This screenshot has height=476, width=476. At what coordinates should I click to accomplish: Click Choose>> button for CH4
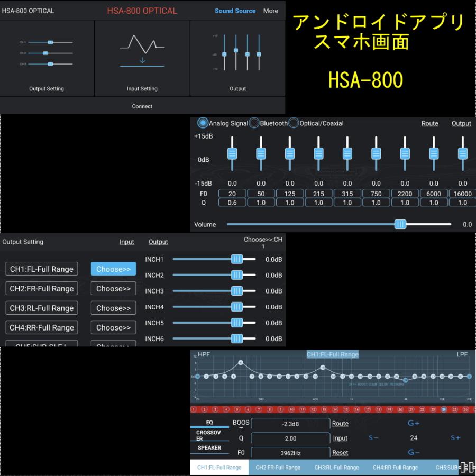(x=113, y=327)
